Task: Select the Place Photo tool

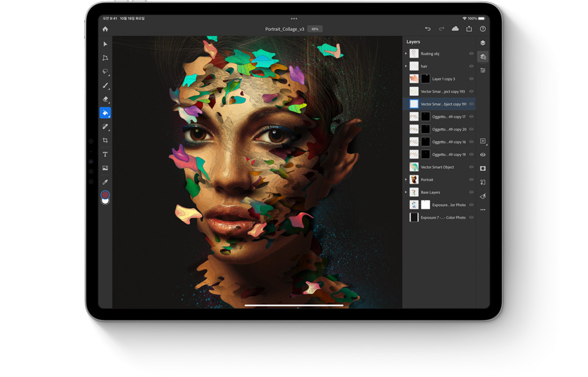Action: [105, 168]
